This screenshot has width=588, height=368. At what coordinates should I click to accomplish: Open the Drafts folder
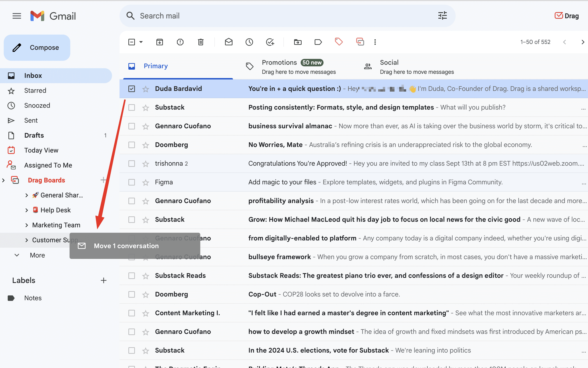(56, 136)
